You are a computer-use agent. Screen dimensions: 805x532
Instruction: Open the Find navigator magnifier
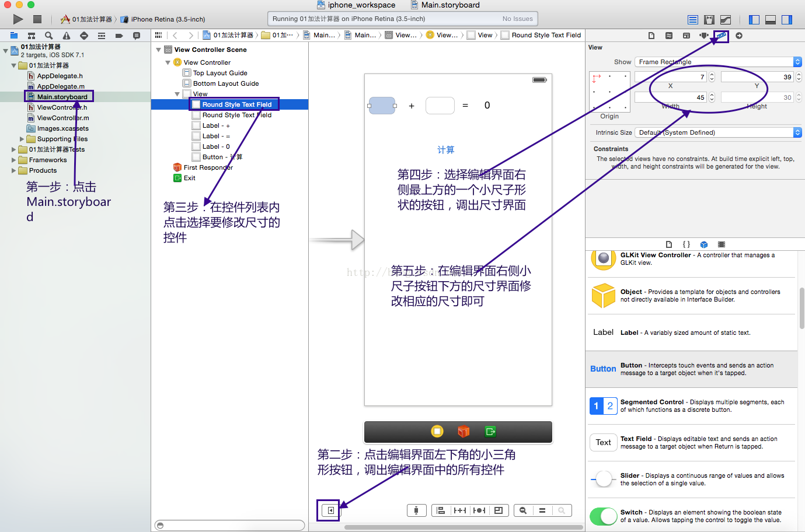pyautogui.click(x=49, y=36)
